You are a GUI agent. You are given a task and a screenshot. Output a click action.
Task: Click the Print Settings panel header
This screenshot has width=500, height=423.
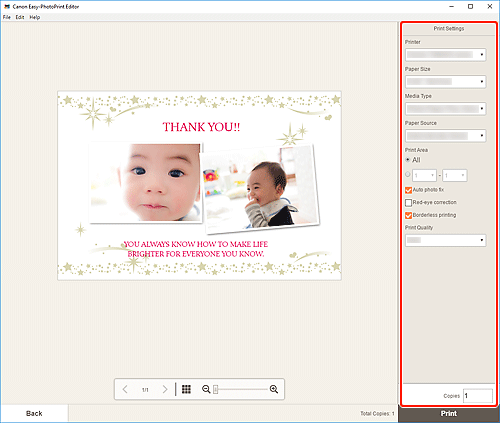coord(449,29)
